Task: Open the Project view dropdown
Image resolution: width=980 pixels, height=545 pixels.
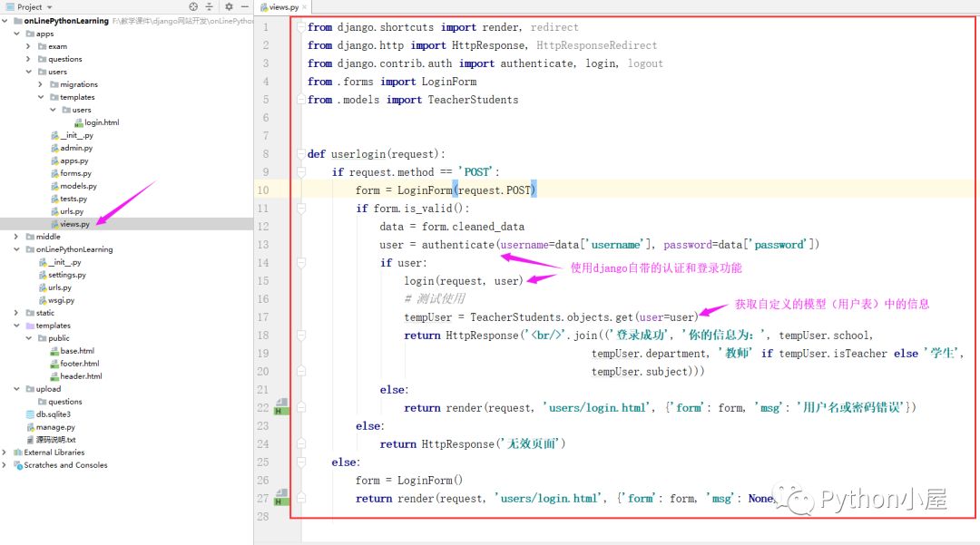Action: pyautogui.click(x=49, y=7)
